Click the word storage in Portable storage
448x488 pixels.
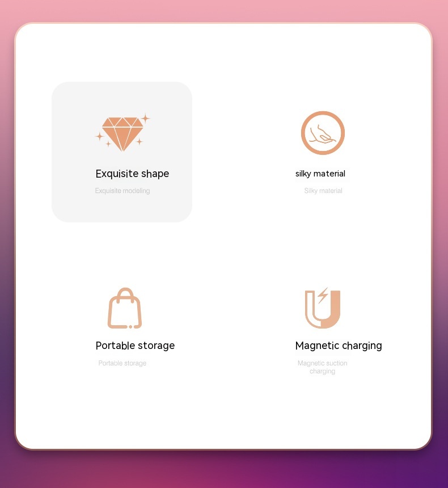point(156,346)
